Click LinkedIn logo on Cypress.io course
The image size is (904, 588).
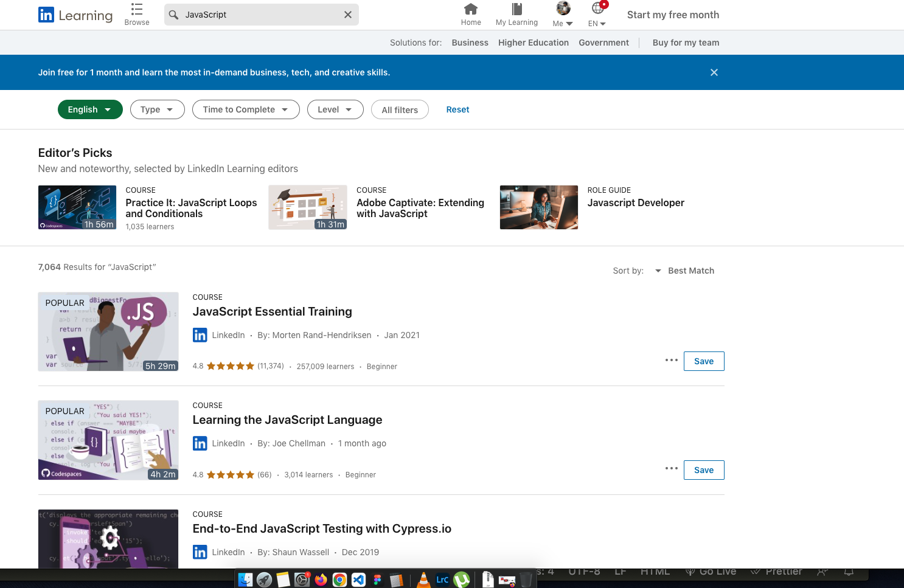(x=200, y=552)
